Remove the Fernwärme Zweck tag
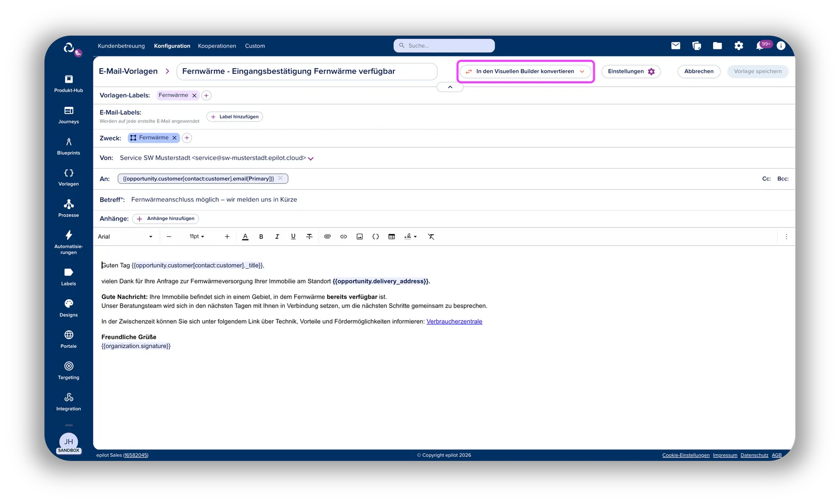The width and height of the screenshot is (839, 504). click(175, 138)
